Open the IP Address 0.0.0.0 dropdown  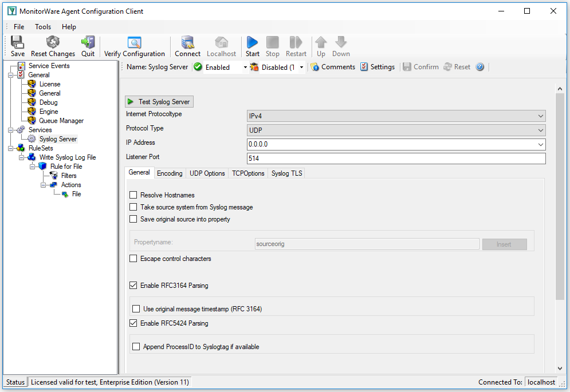pyautogui.click(x=541, y=144)
